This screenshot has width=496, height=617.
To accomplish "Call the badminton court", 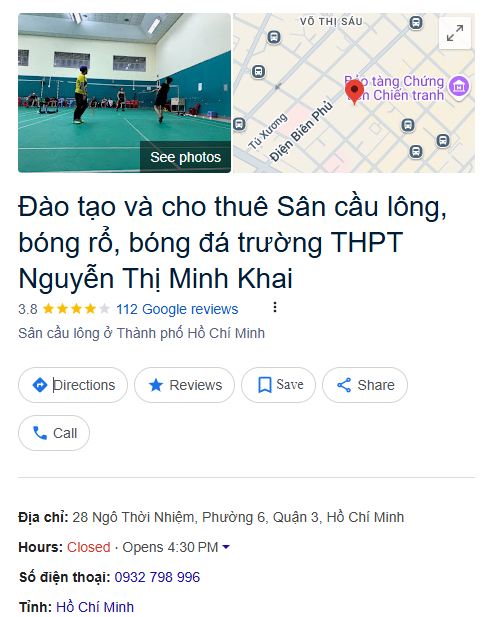I will [54, 433].
